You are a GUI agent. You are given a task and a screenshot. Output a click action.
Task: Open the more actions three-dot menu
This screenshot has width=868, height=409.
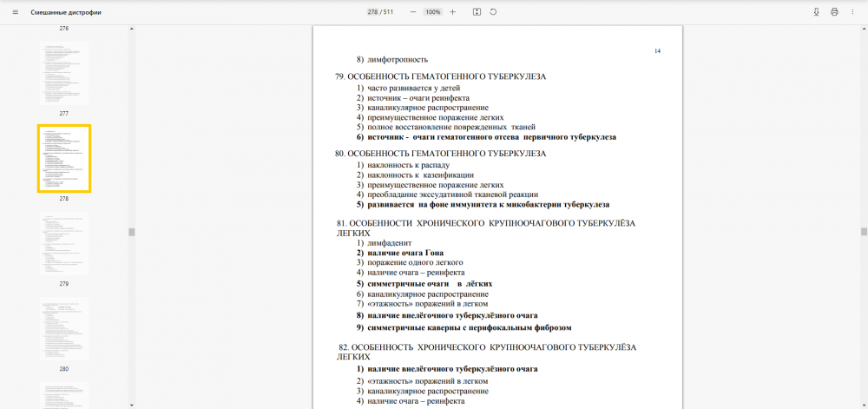853,12
